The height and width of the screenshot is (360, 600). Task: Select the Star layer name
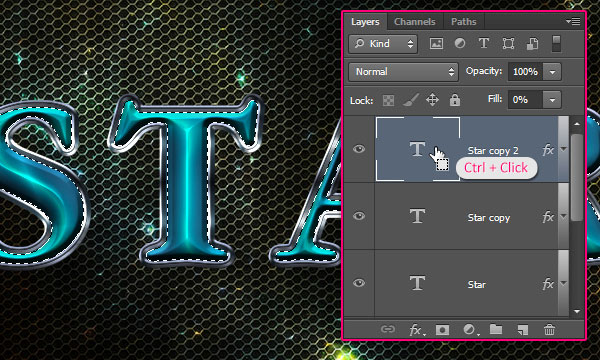tap(477, 285)
